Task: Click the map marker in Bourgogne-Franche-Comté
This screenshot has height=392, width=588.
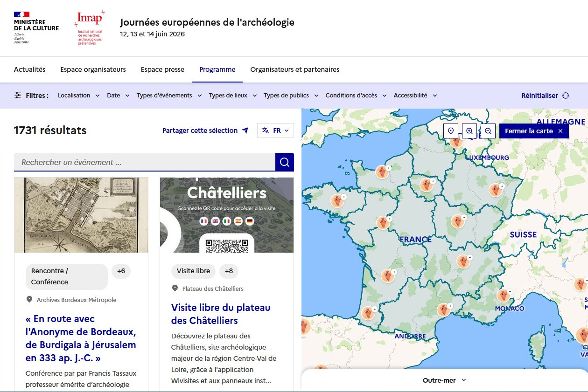Action: (x=459, y=221)
